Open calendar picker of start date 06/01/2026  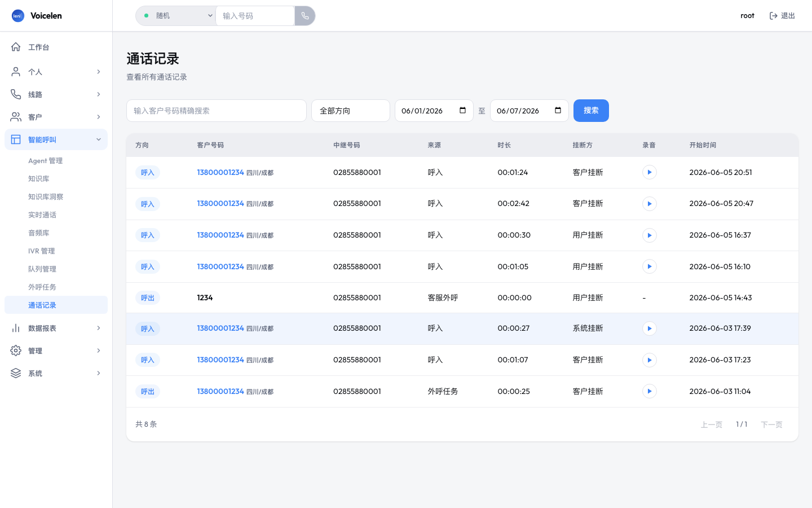(x=463, y=111)
